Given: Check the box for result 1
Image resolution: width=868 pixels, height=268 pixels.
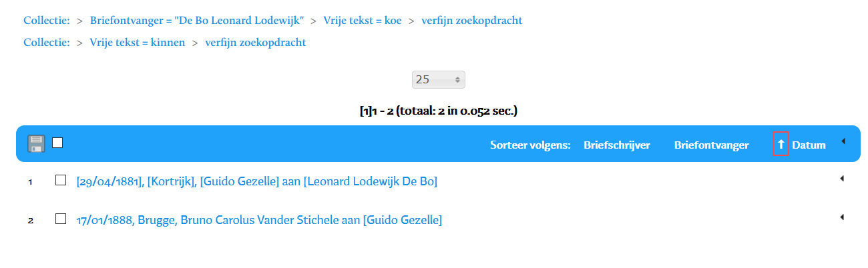Looking at the screenshot, I should 61,180.
